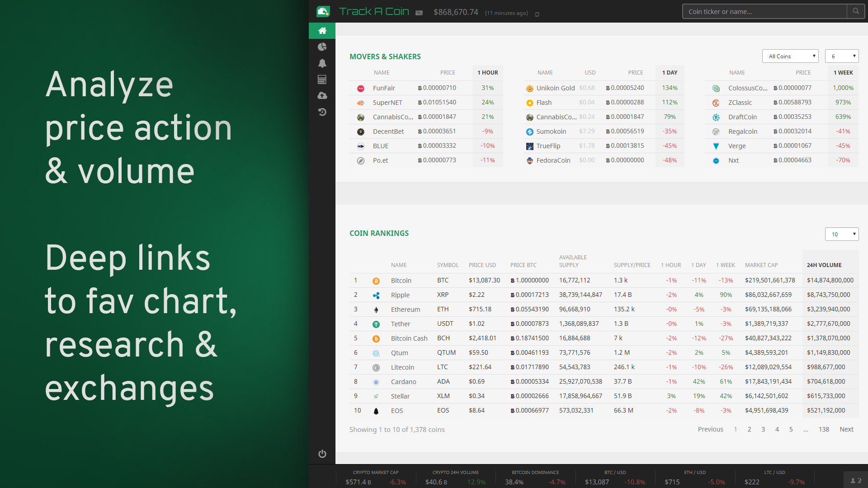Click the search magnifier button
Viewport: 868px width, 488px height.
(x=855, y=11)
